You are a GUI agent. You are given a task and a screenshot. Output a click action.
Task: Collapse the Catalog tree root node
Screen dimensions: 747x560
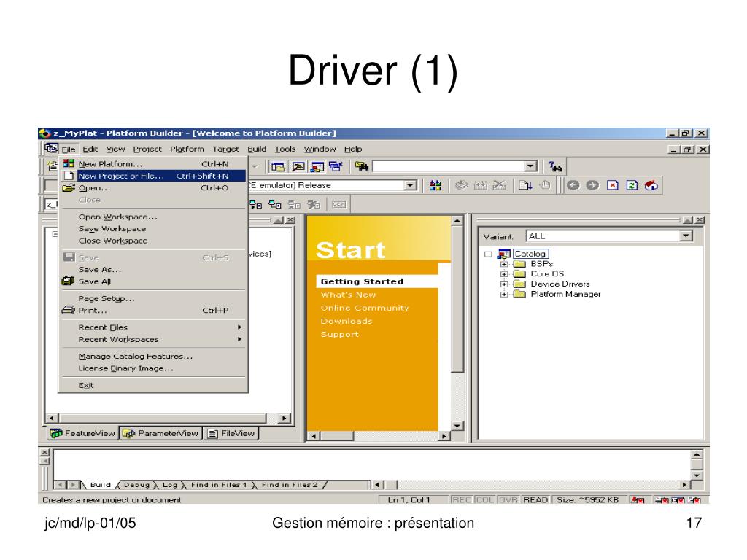[488, 254]
